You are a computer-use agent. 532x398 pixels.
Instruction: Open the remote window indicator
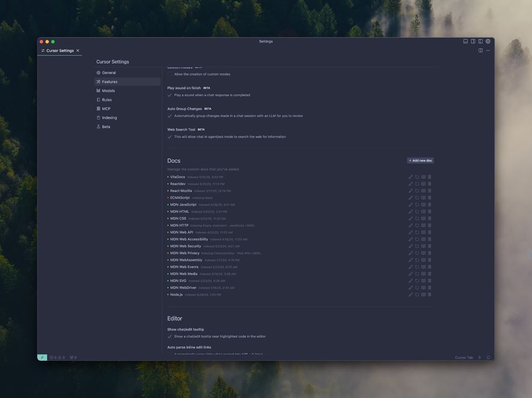(x=42, y=357)
